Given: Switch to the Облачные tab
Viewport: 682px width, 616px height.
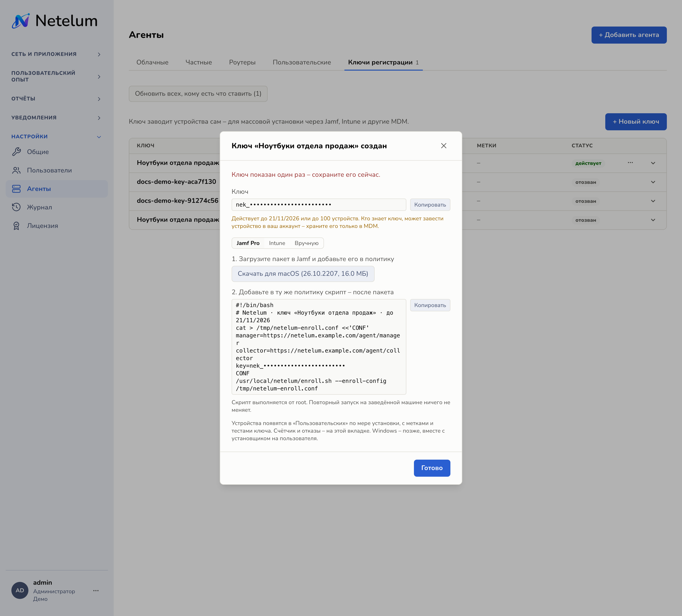Looking at the screenshot, I should click(x=152, y=62).
